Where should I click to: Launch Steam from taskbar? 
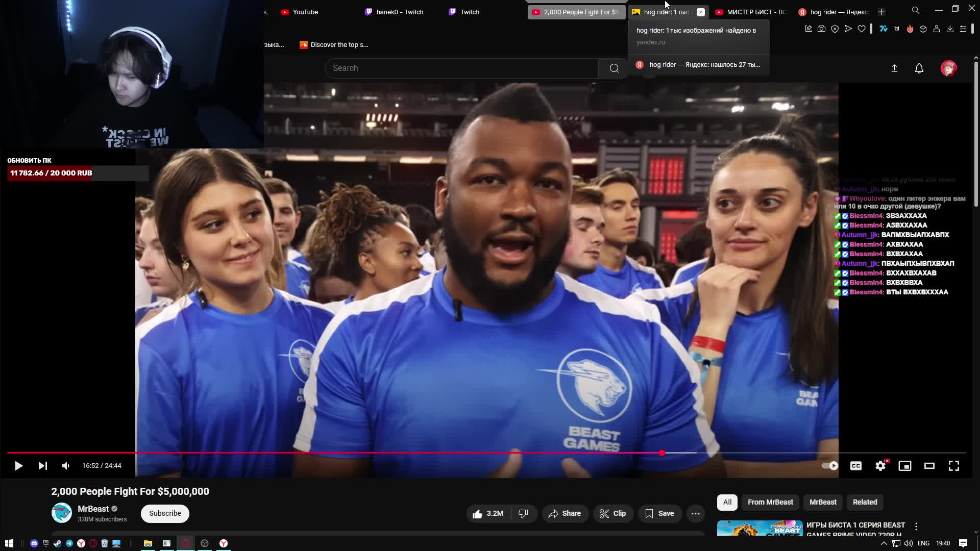[58, 543]
